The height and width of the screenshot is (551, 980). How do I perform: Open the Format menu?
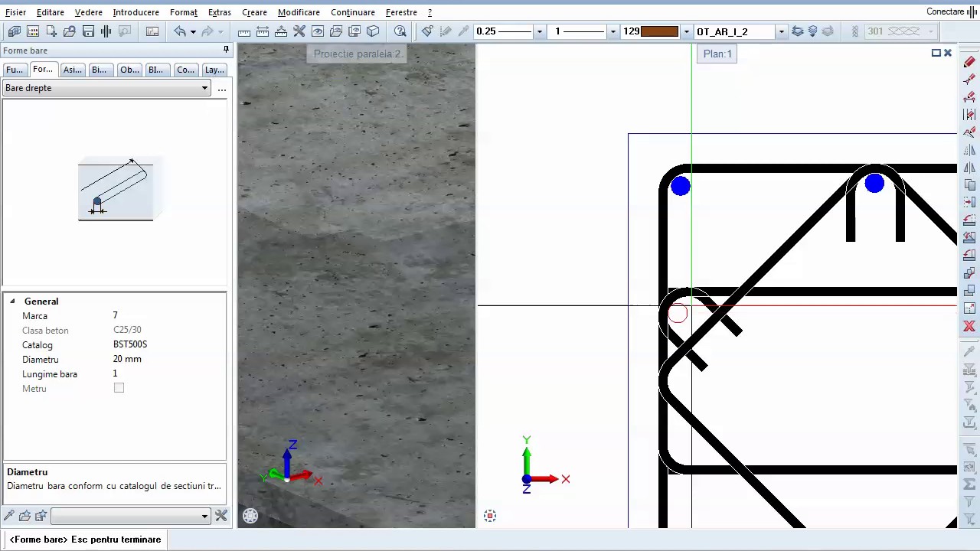point(184,12)
